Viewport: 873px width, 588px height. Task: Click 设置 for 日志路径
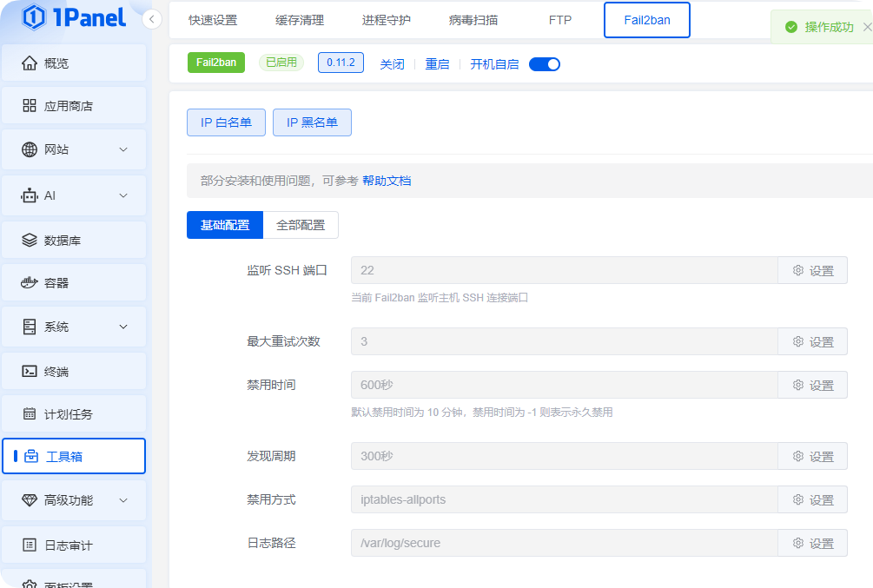pos(813,543)
